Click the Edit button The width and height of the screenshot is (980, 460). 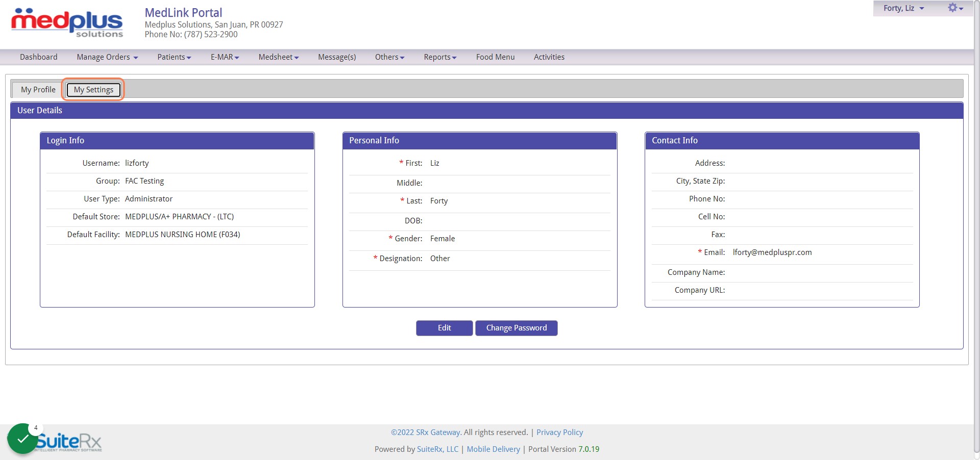pyautogui.click(x=444, y=328)
